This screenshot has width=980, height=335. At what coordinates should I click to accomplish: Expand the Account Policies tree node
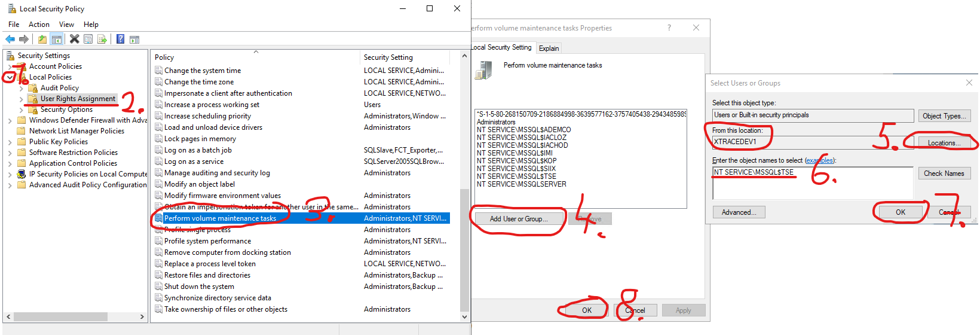[x=10, y=66]
